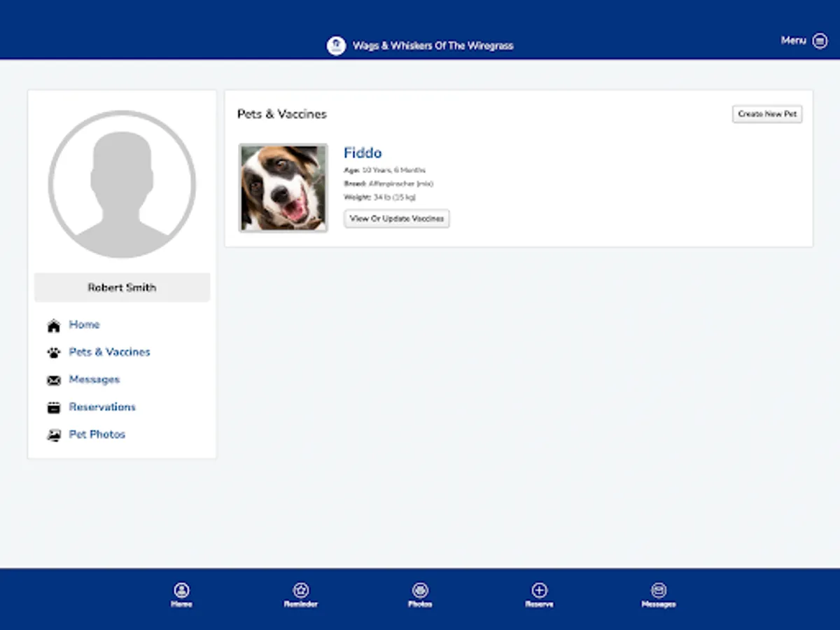Click the profile avatar placeholder image
This screenshot has height=630, width=840.
click(x=121, y=183)
